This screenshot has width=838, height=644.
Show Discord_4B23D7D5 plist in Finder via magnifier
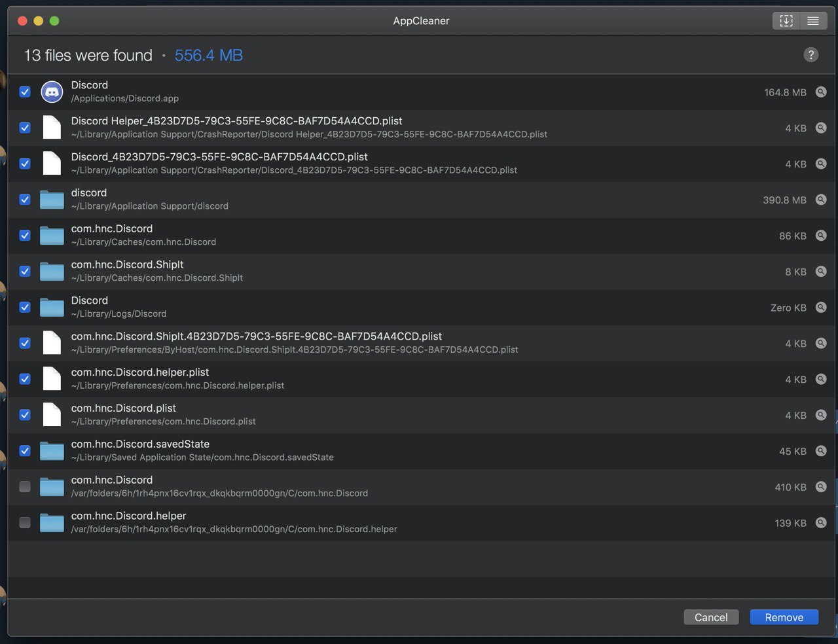pos(821,164)
